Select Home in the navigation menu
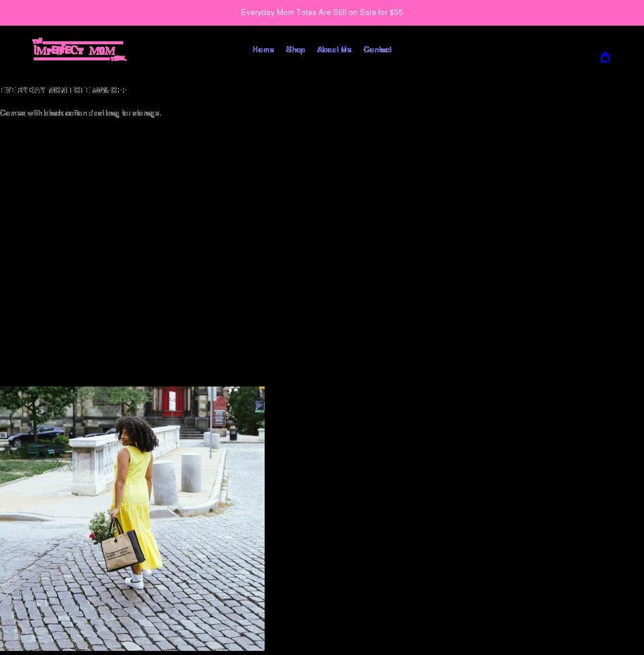This screenshot has height=655, width=644. coord(262,49)
